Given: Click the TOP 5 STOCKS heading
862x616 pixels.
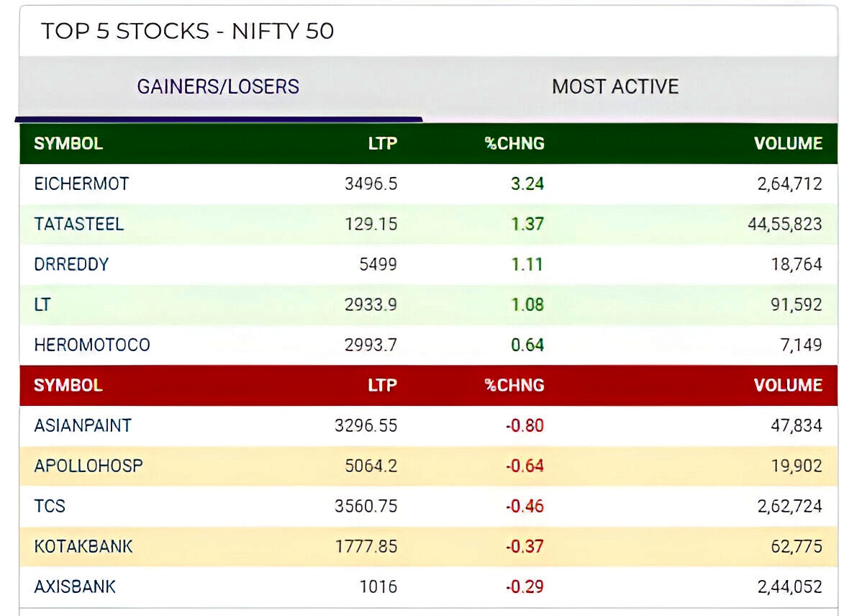Looking at the screenshot, I should click(x=189, y=31).
